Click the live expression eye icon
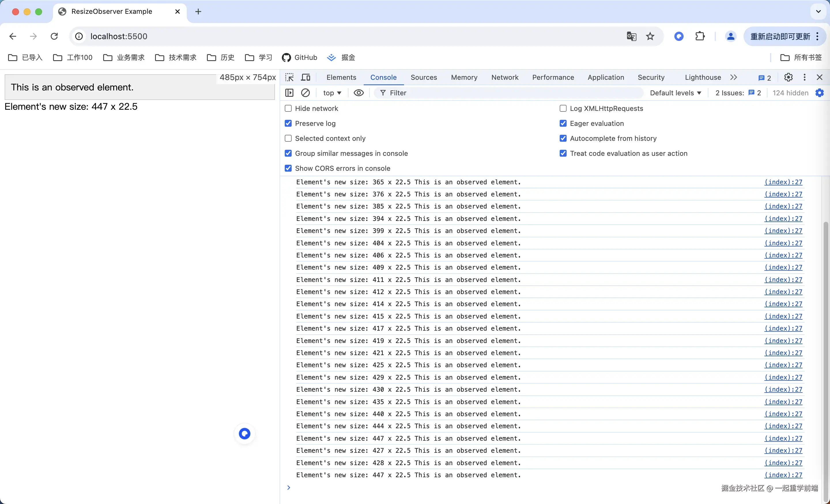The height and width of the screenshot is (504, 830). click(359, 93)
